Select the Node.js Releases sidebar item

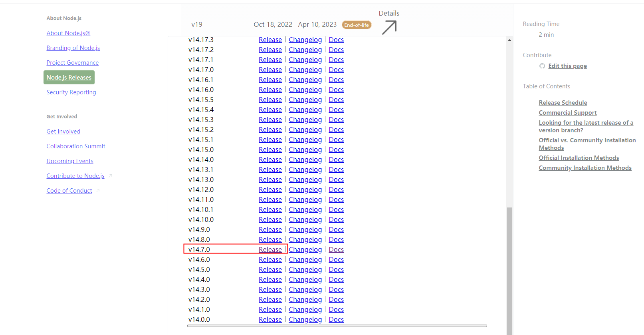(69, 78)
